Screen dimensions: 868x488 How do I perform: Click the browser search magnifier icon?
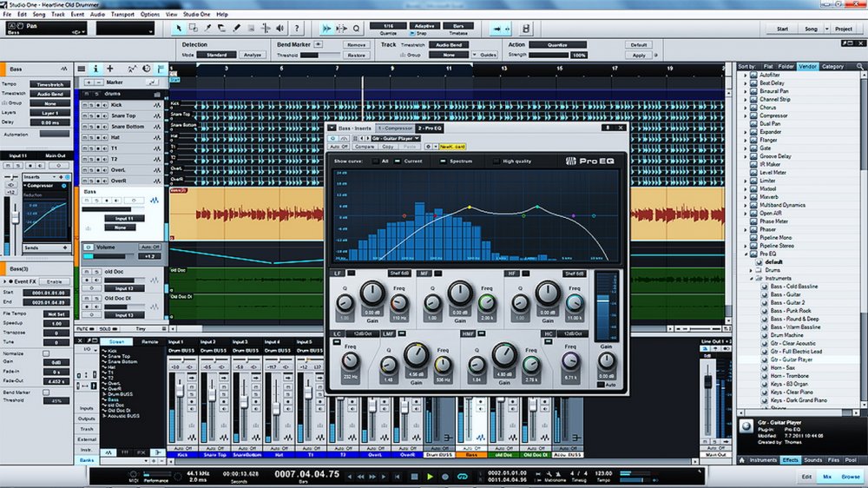click(859, 67)
